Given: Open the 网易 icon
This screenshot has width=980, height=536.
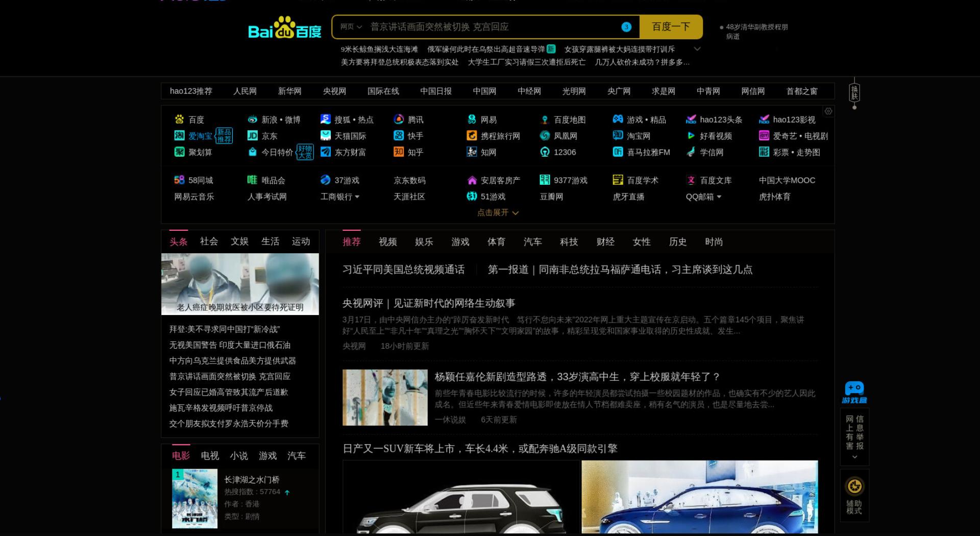Looking at the screenshot, I should (472, 119).
